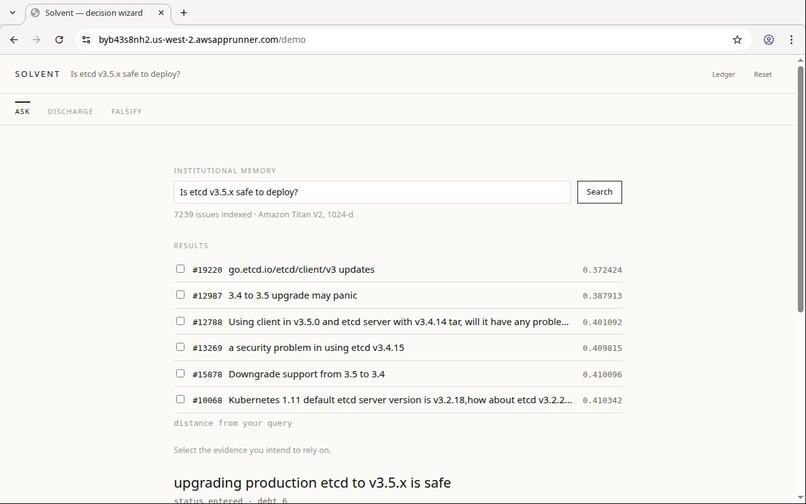Click 'upgrading production etcd to v3.5.x is safe' heading
The width and height of the screenshot is (806, 504).
pos(312,483)
